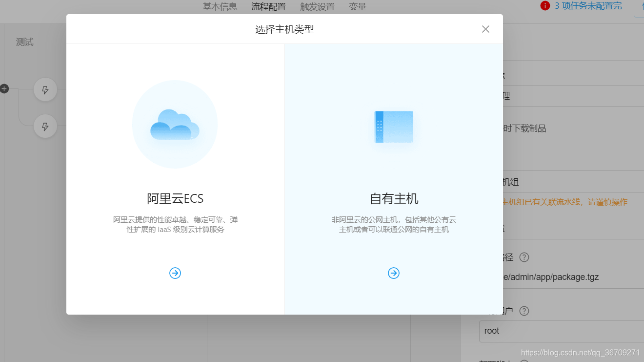Click the package.tgz path input field
The width and height of the screenshot is (644, 362).
pos(573,277)
